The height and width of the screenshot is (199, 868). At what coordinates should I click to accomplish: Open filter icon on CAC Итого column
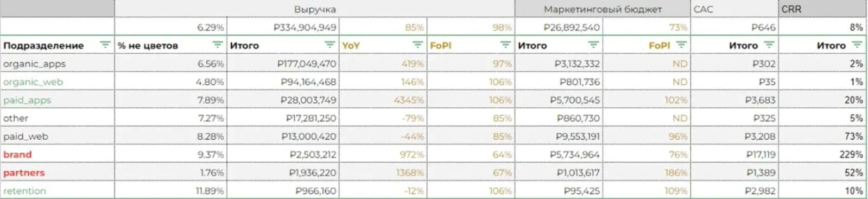click(x=769, y=45)
